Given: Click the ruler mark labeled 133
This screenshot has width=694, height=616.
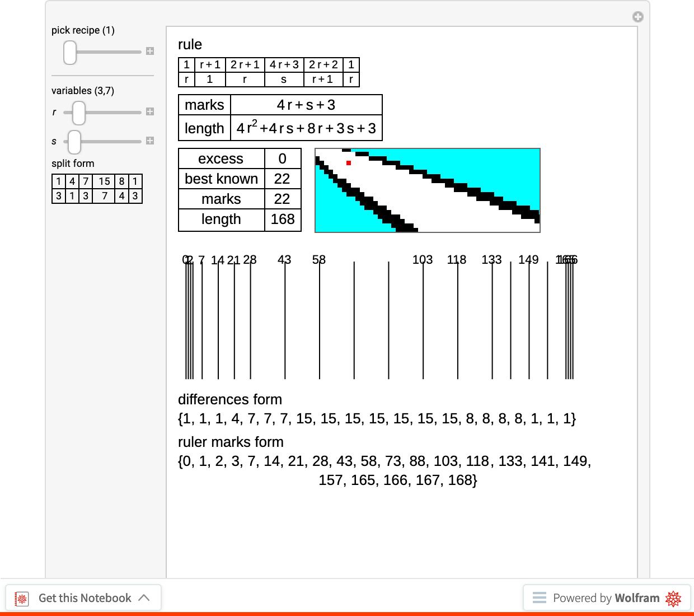Looking at the screenshot, I should click(x=491, y=260).
